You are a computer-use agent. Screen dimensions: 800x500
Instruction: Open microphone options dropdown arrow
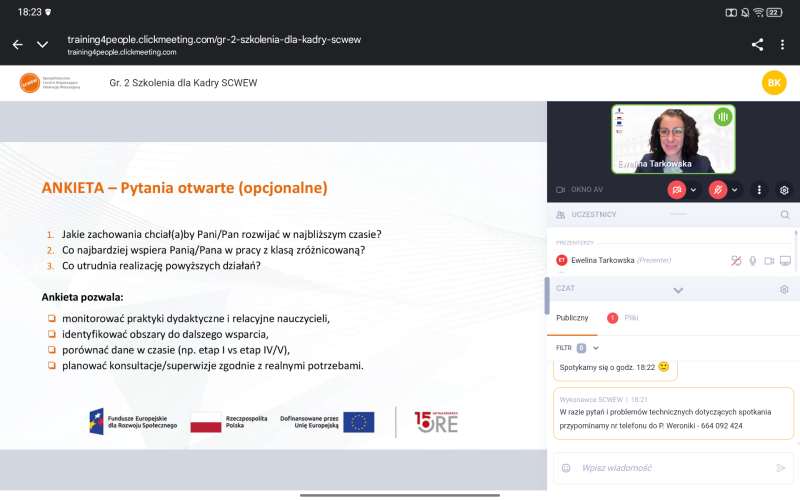click(x=735, y=189)
